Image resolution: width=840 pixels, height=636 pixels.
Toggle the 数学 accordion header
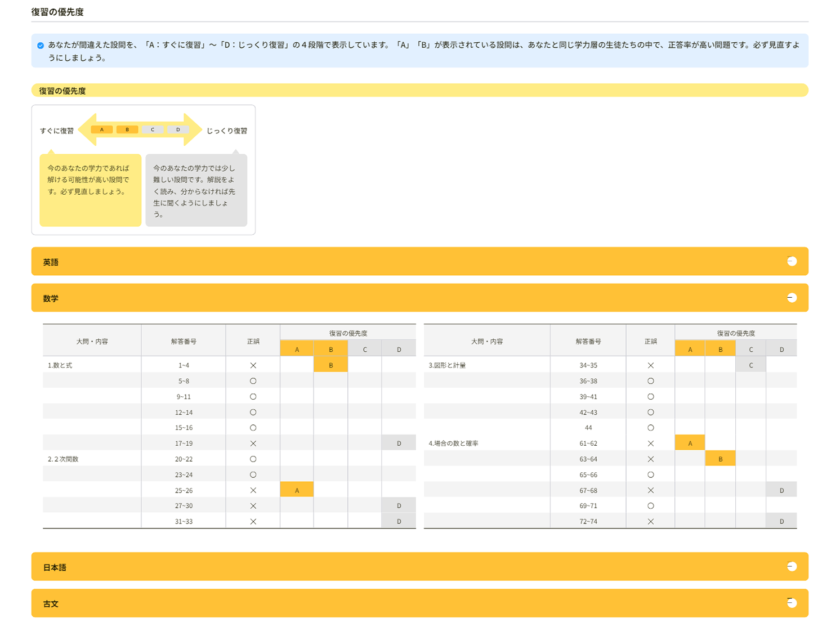point(394,298)
